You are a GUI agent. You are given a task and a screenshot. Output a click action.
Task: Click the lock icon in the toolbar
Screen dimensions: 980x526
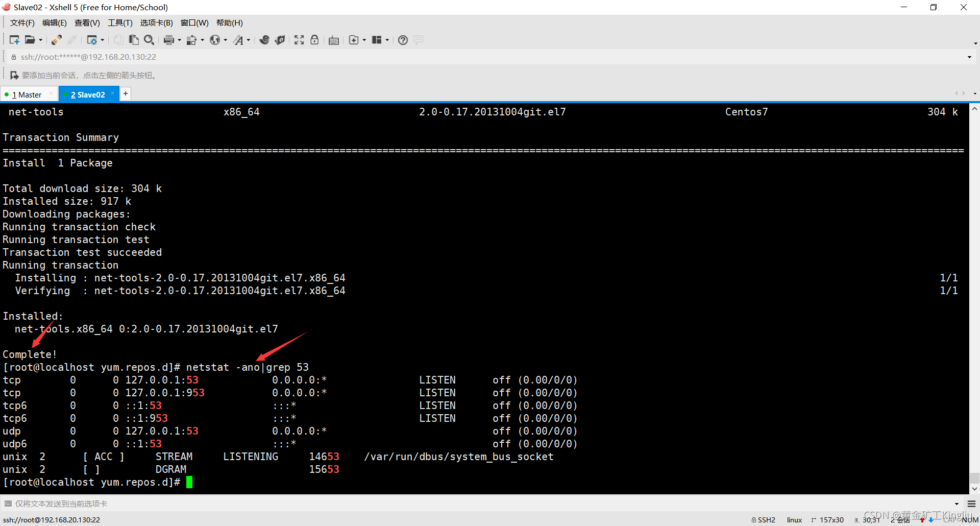[314, 40]
